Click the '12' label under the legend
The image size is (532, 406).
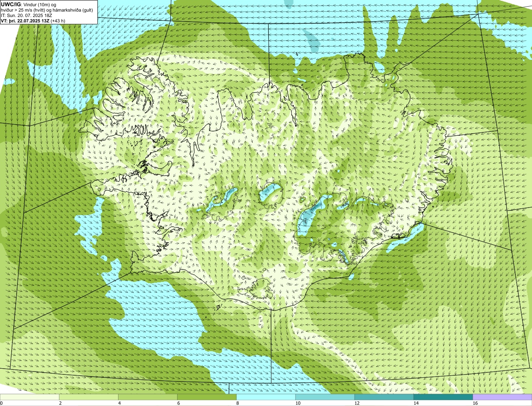(x=357, y=403)
